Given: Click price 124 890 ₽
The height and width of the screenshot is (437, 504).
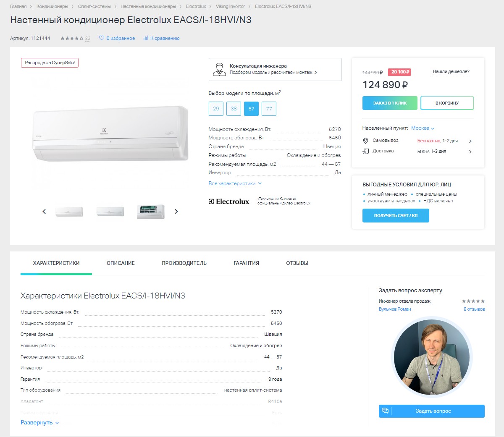Looking at the screenshot, I should coord(385,85).
